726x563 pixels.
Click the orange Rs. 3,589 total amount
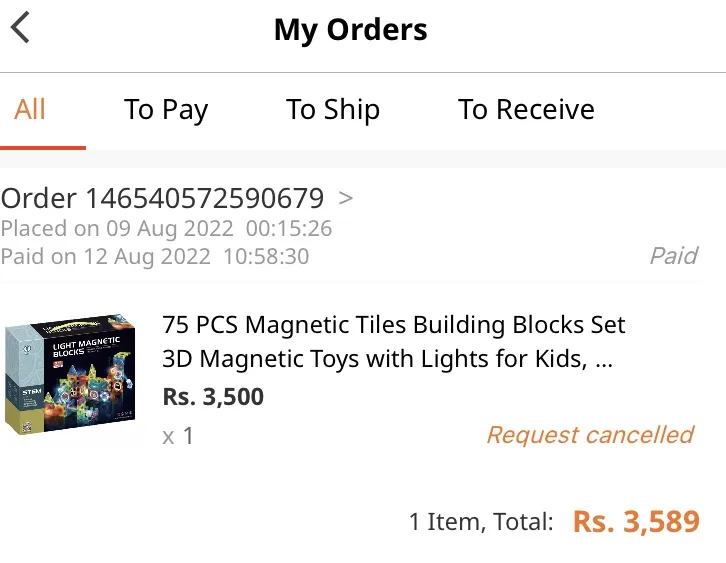(636, 522)
